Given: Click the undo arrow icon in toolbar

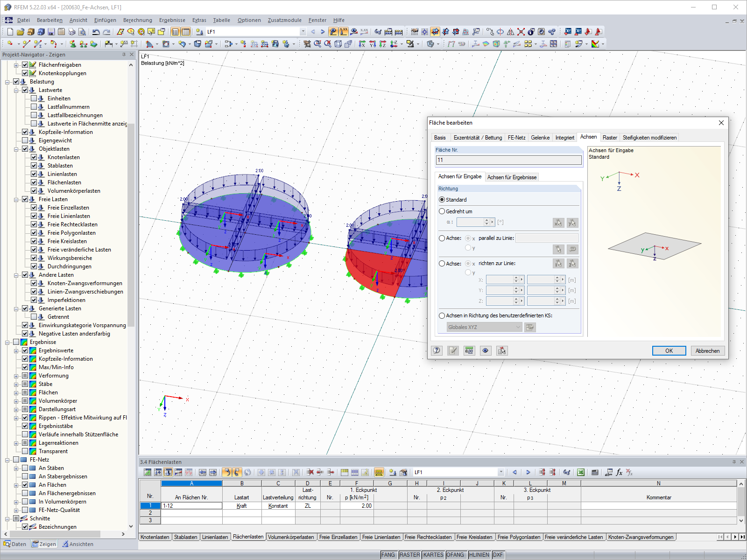Looking at the screenshot, I should click(96, 32).
